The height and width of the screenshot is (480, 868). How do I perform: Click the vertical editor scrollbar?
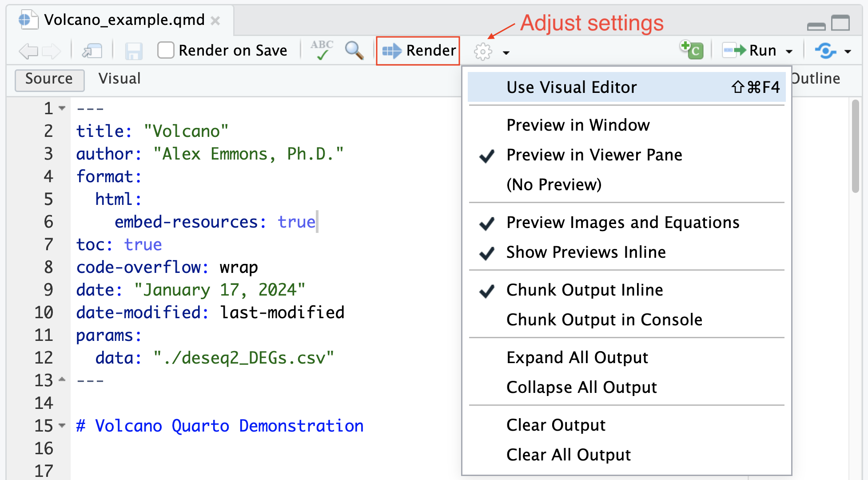(855, 147)
